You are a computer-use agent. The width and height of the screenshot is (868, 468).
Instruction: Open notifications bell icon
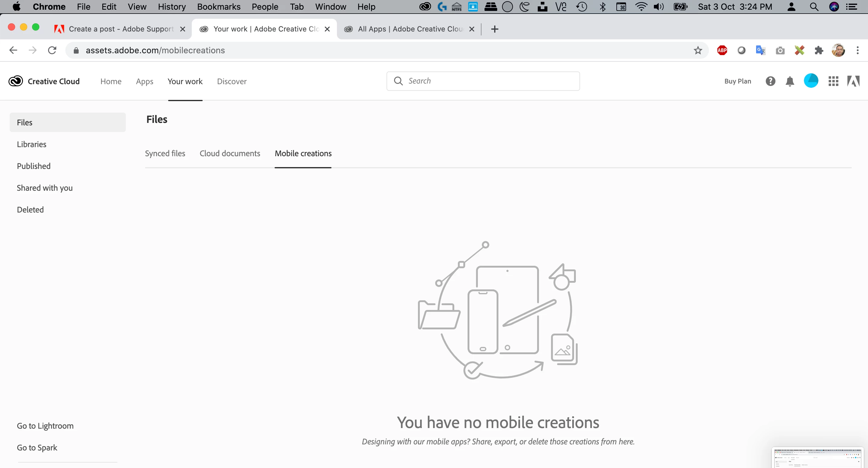pyautogui.click(x=789, y=81)
